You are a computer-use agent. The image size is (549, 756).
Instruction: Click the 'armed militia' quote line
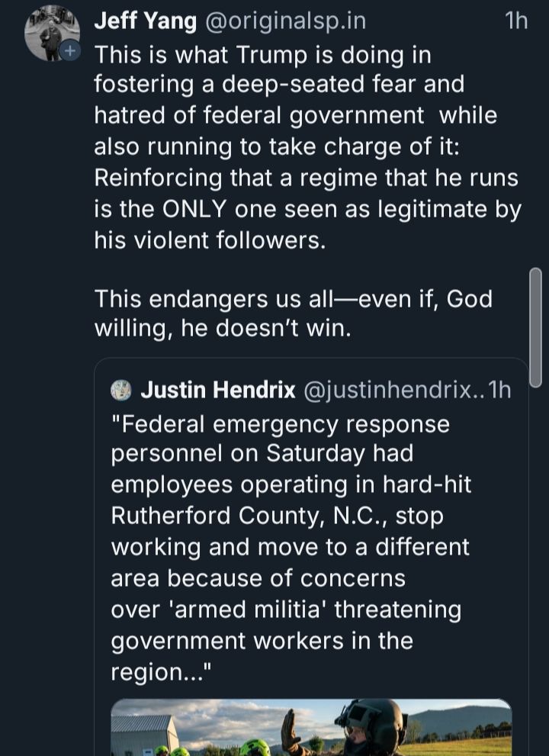286,610
